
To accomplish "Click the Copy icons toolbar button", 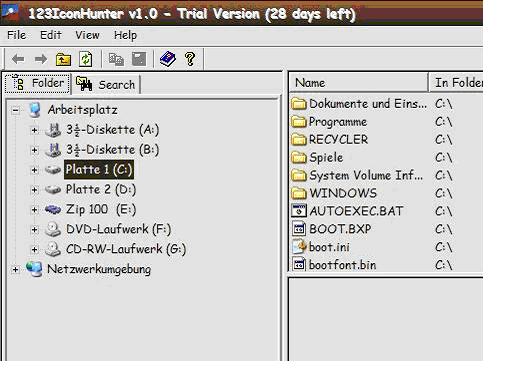I will click(116, 59).
